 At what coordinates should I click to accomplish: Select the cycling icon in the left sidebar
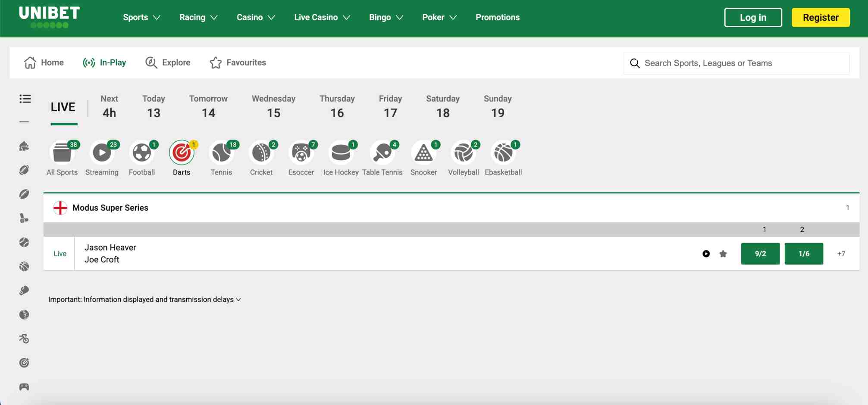coord(25,339)
